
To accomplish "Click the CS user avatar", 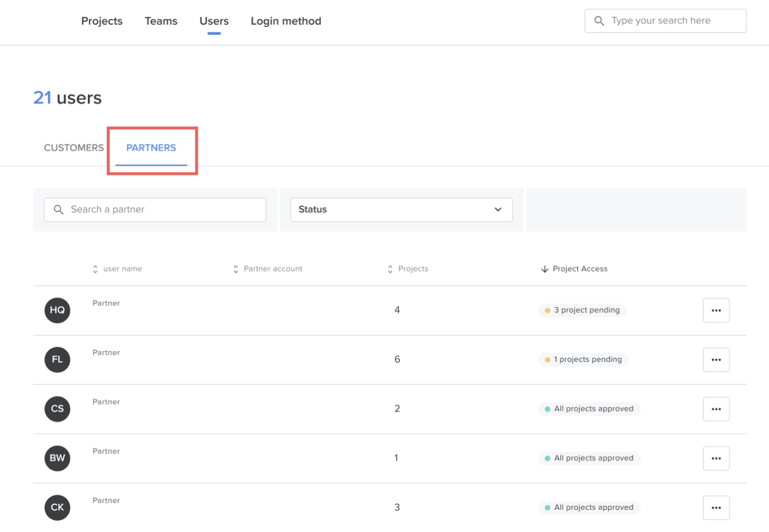I will [x=57, y=409].
